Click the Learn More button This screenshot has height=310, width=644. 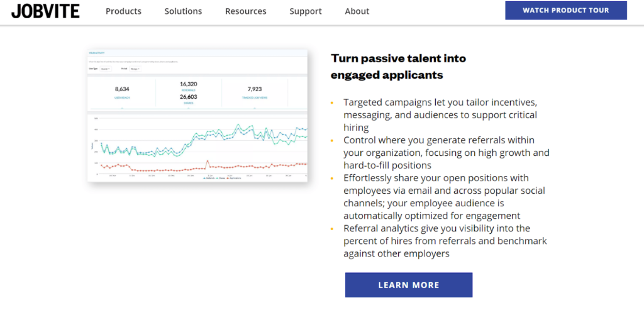409,285
